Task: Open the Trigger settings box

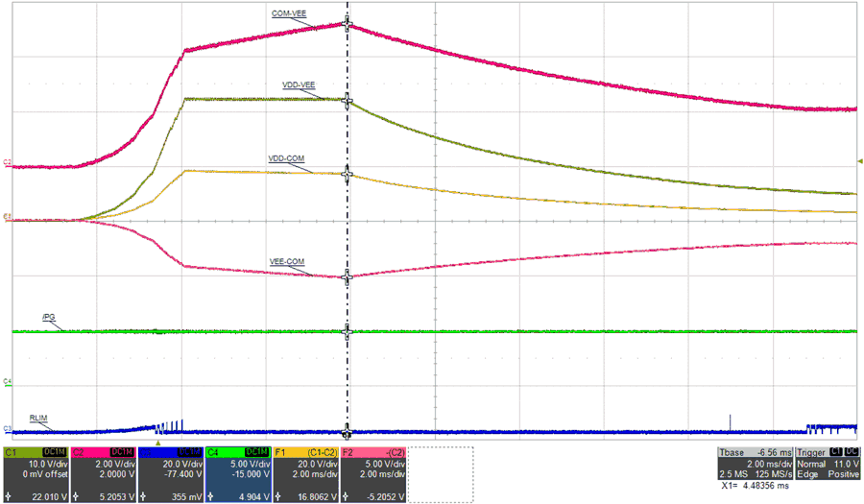Action: click(827, 466)
